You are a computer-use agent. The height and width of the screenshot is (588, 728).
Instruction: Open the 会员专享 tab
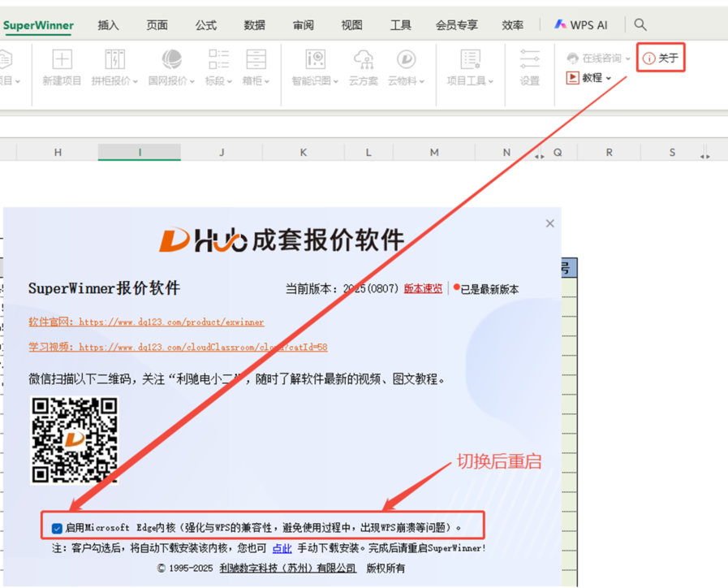(456, 25)
